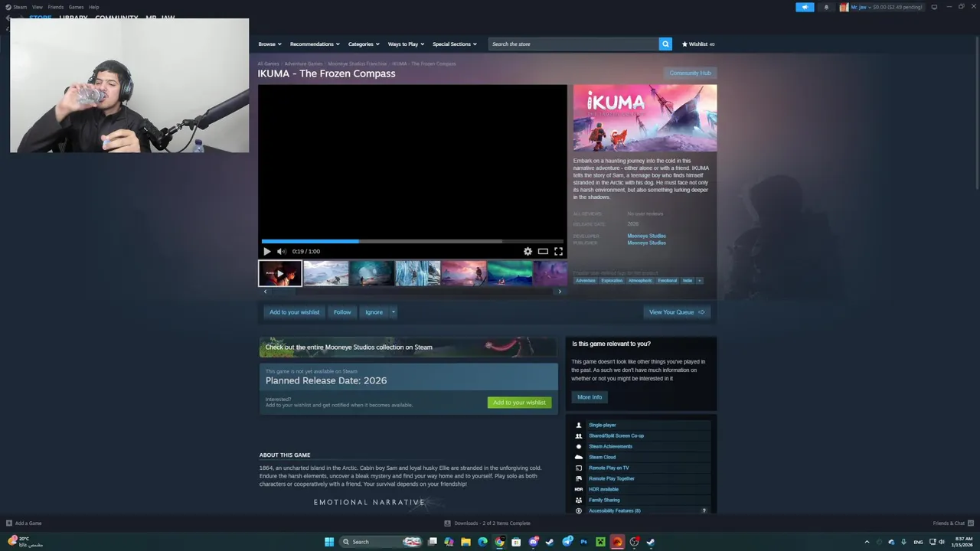Image resolution: width=980 pixels, height=551 pixels.
Task: Expand Ways to Play dropdown
Action: point(406,44)
